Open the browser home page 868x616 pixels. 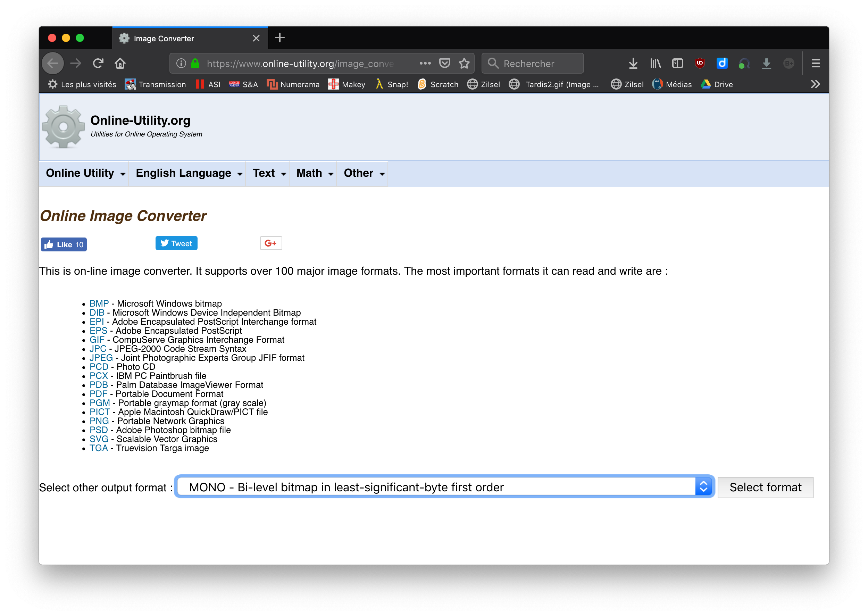tap(120, 63)
